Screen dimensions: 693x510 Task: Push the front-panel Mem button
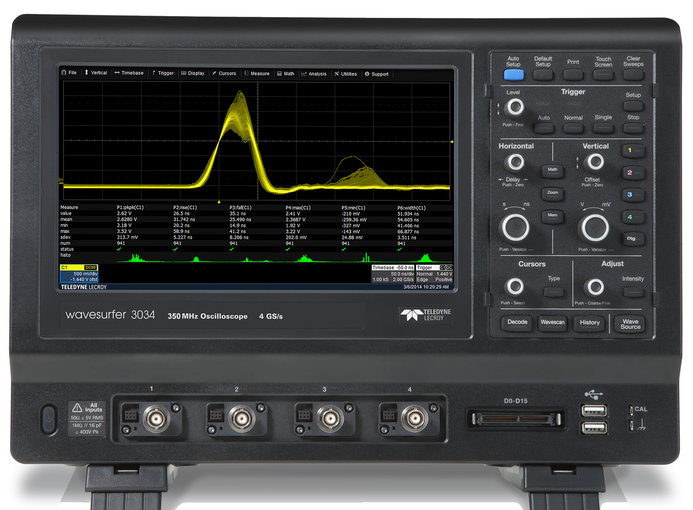[x=552, y=216]
